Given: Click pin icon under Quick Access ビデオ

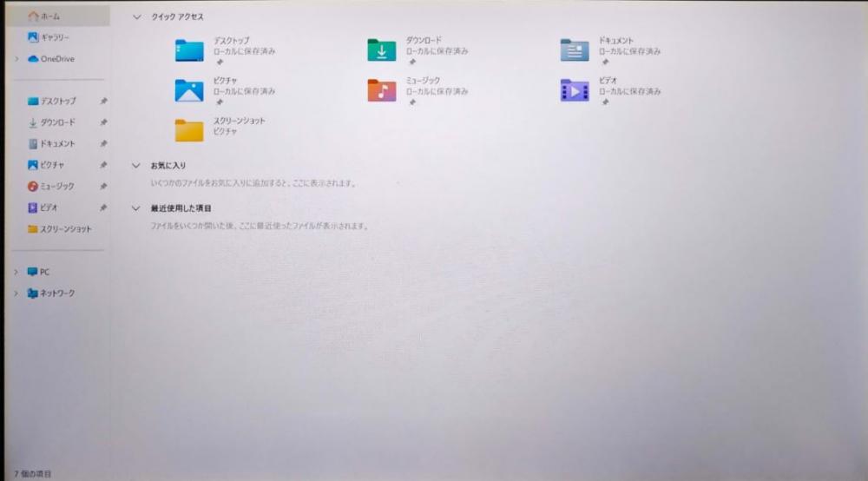Looking at the screenshot, I should pyautogui.click(x=605, y=102).
